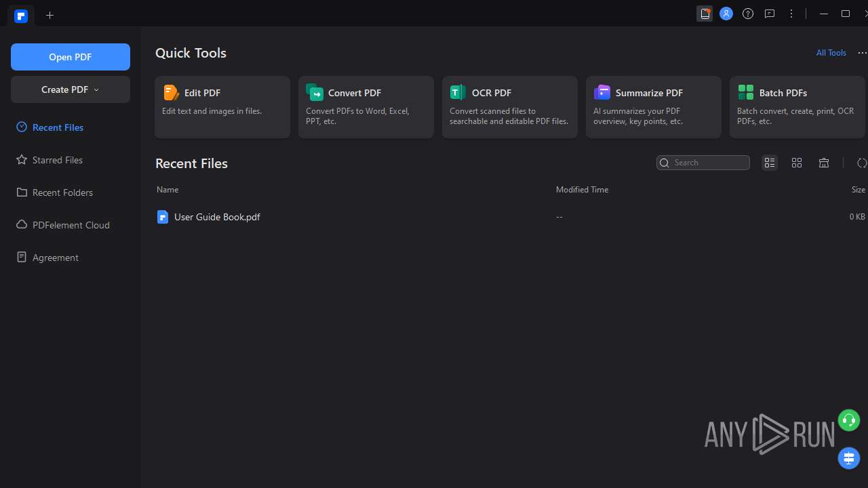
Task: Open the notifications icon in title bar
Action: (x=705, y=14)
